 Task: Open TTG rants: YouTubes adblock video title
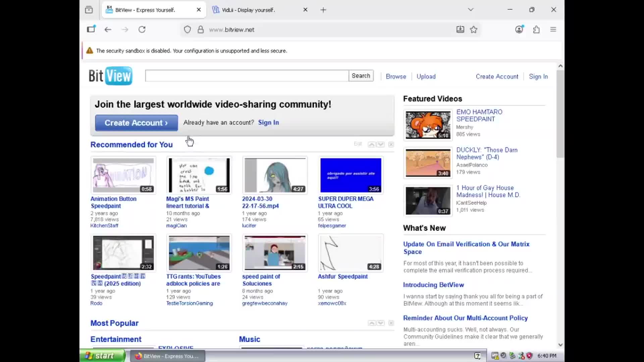point(193,280)
